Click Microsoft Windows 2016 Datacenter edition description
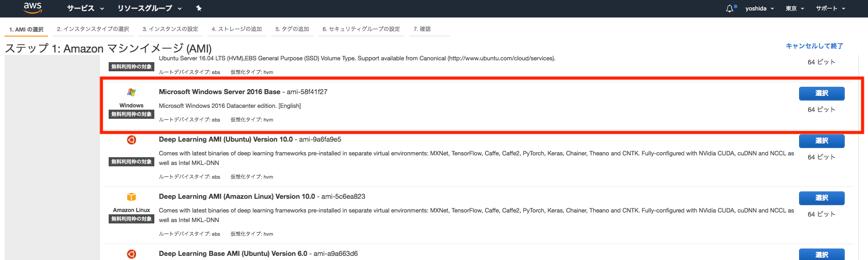 coord(230,106)
